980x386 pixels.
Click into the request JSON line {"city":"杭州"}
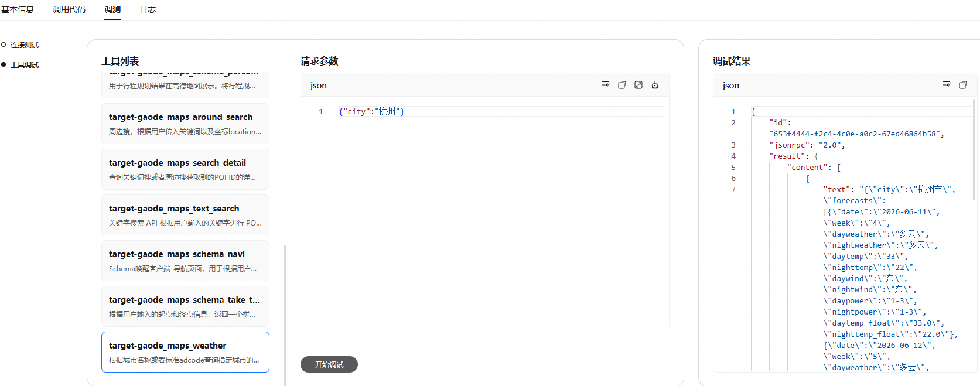(371, 111)
